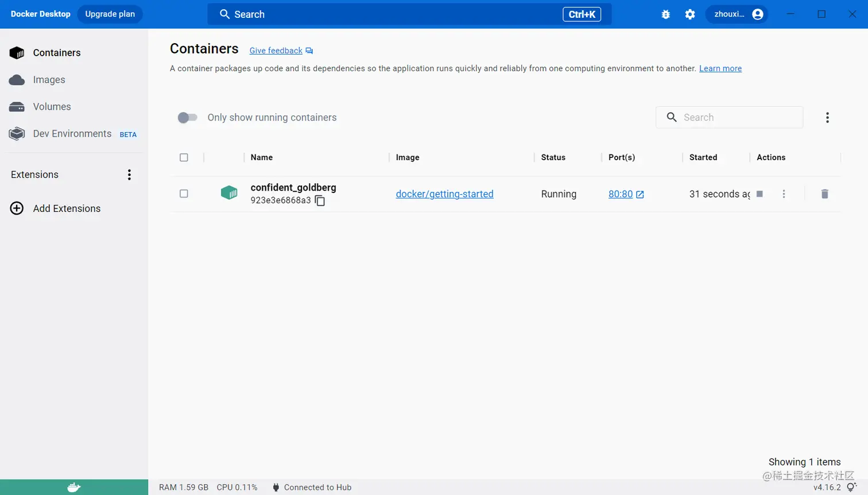Click Add Extensions
The width and height of the screenshot is (868, 495).
tap(67, 208)
